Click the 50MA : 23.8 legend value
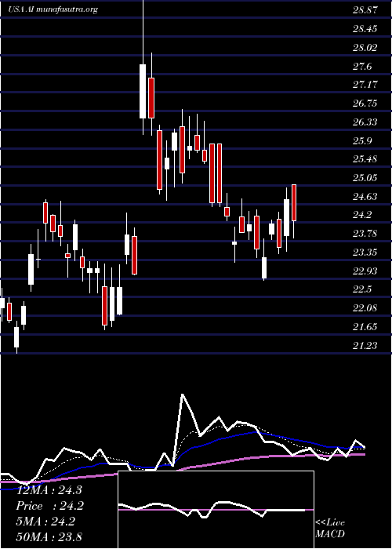This screenshot has width=392, height=549. point(49,537)
